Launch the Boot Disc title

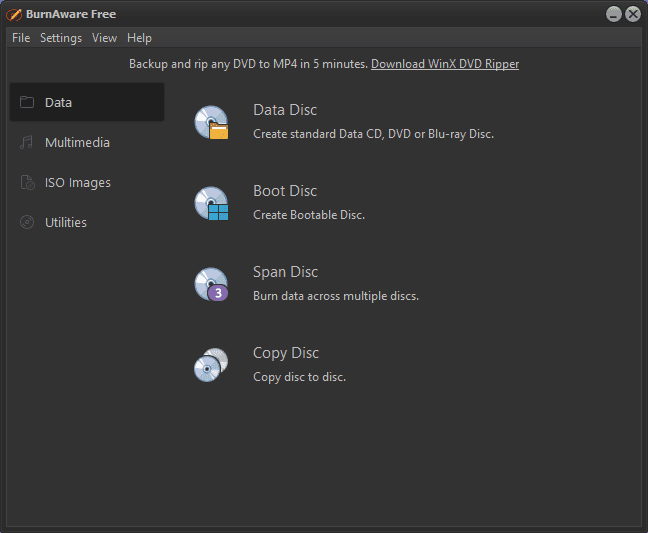285,191
